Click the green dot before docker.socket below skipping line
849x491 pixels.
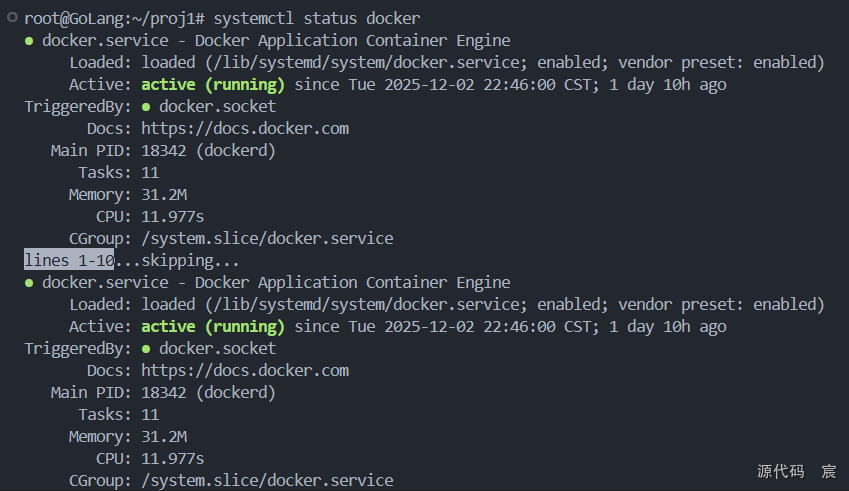[x=146, y=349]
